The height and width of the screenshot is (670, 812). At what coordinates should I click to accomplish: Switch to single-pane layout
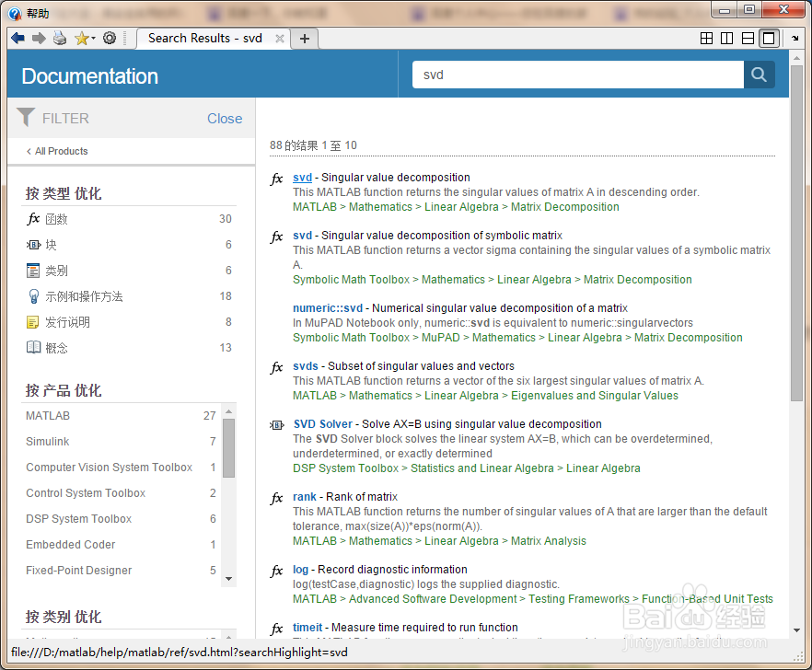point(770,39)
